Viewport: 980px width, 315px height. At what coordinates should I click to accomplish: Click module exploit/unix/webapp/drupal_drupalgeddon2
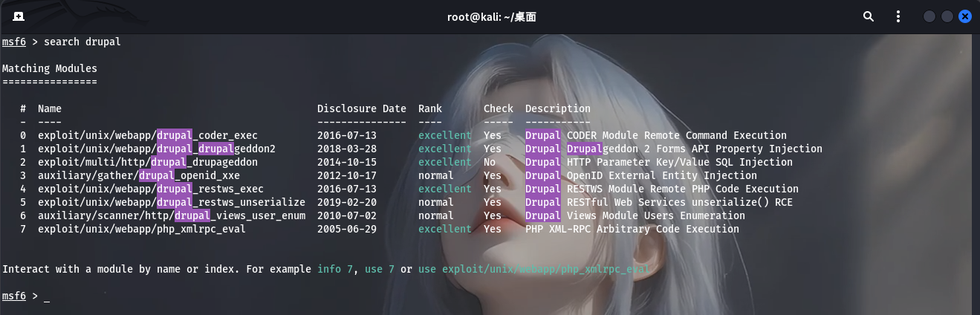[x=157, y=149]
